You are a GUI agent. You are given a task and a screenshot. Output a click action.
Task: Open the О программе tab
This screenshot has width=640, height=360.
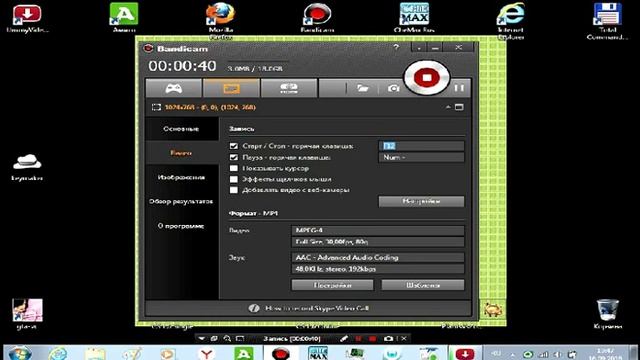click(181, 226)
